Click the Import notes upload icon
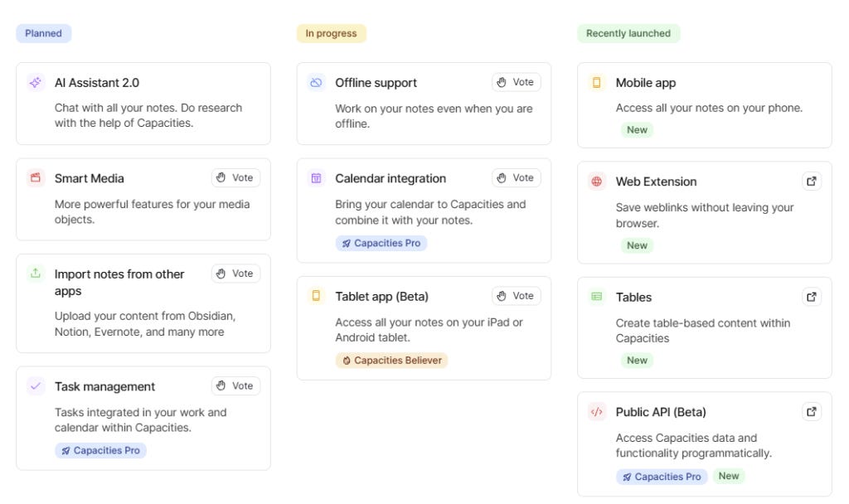The width and height of the screenshot is (849, 504). point(36,274)
